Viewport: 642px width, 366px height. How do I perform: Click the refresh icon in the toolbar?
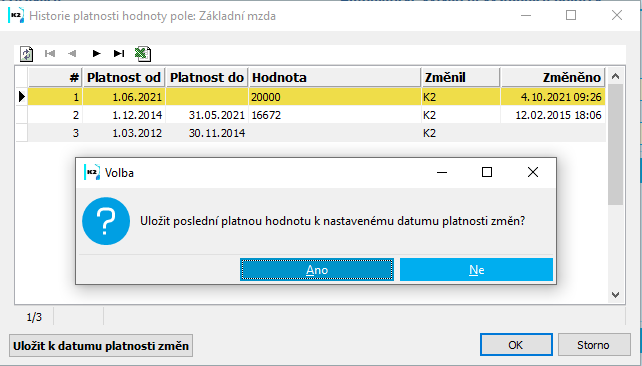27,54
